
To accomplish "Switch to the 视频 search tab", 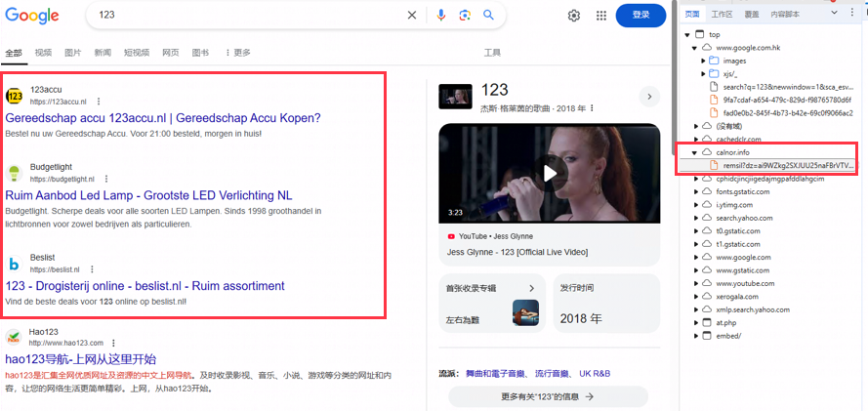I will pos(43,53).
